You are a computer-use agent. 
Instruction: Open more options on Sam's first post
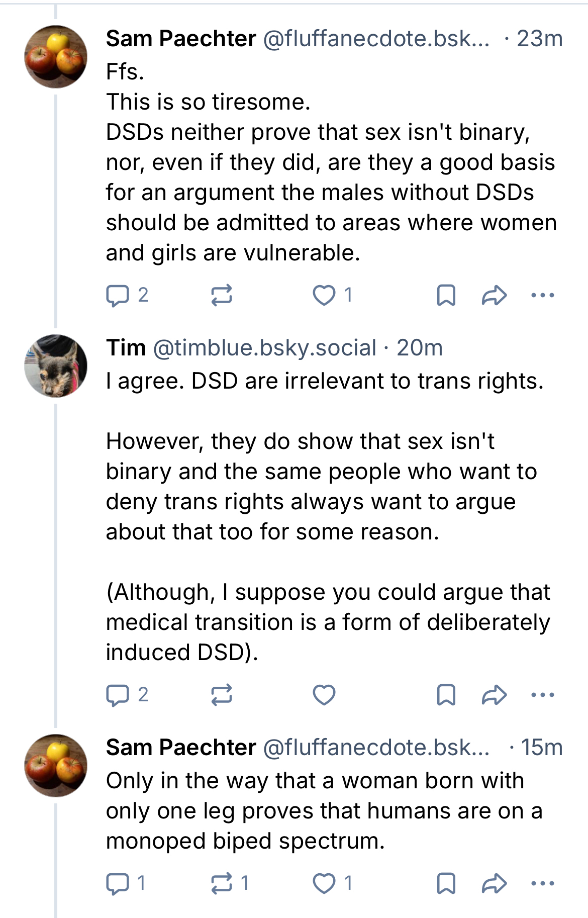pos(542,295)
